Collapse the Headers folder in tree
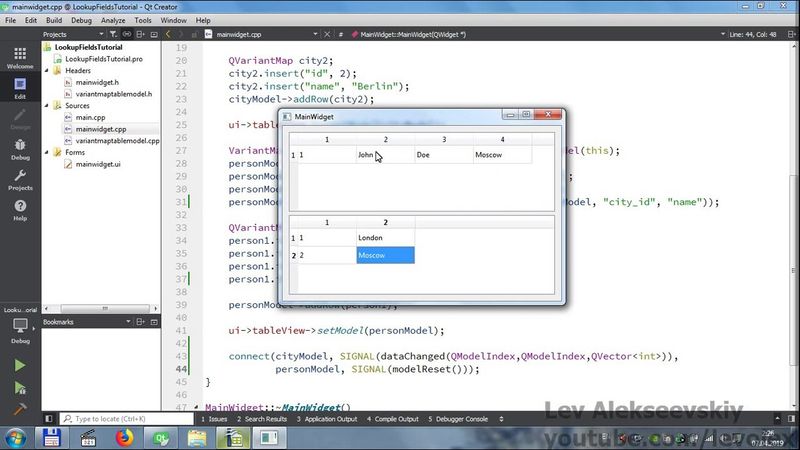 (x=47, y=71)
